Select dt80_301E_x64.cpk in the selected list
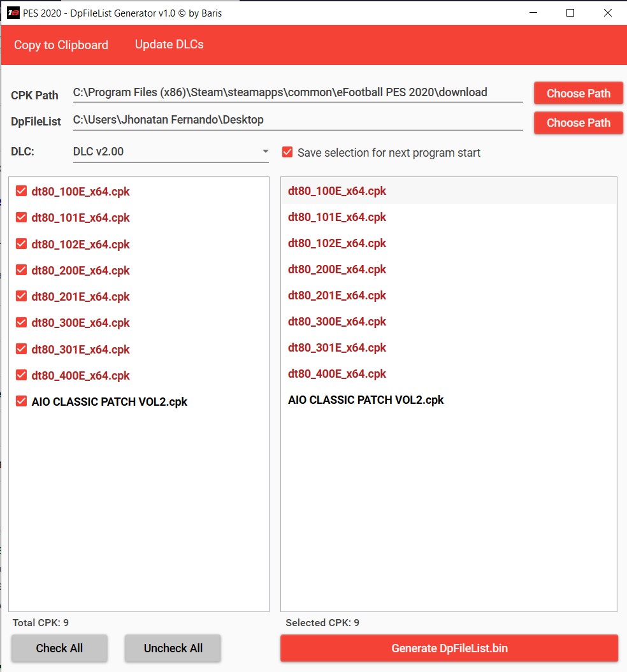Screen dimensions: 627x672 tap(449, 348)
